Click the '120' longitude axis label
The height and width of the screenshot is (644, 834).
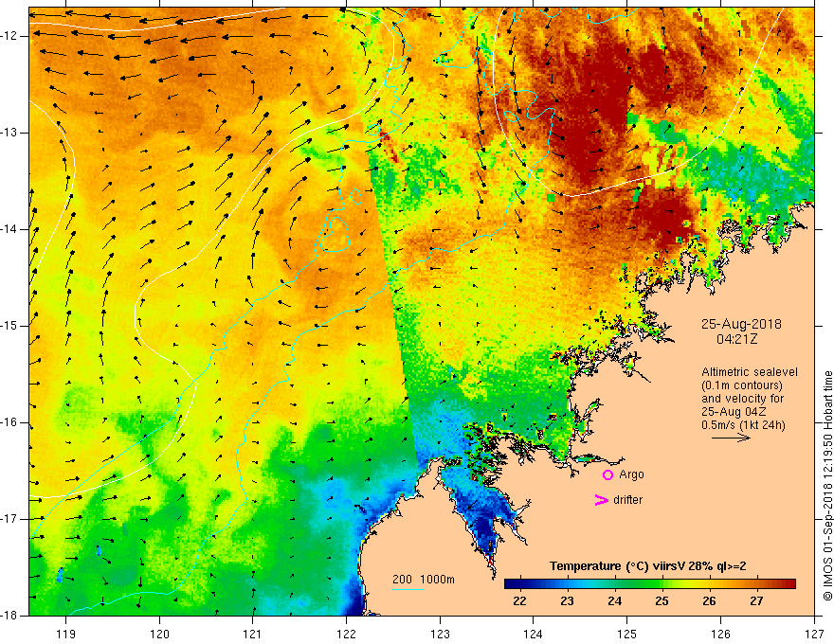159,634
